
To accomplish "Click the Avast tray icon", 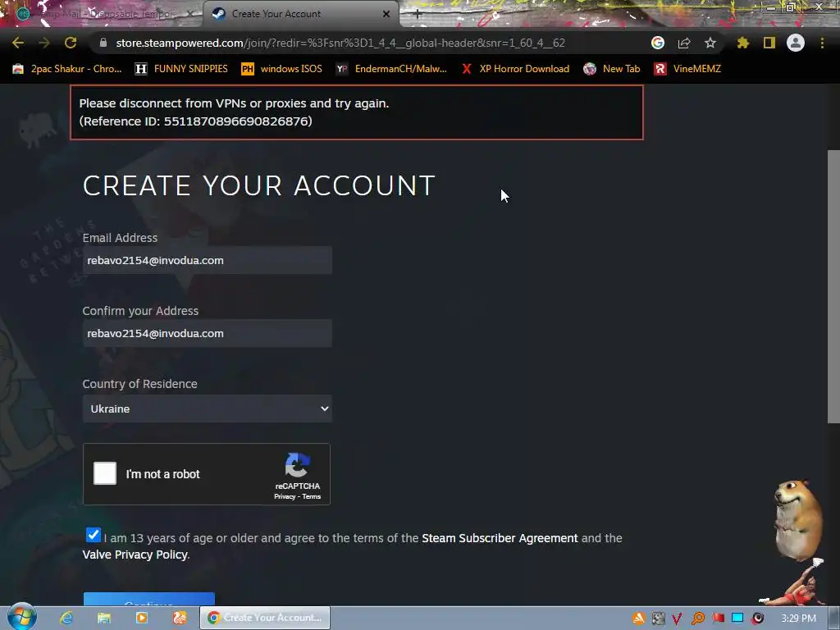I will click(x=638, y=619).
